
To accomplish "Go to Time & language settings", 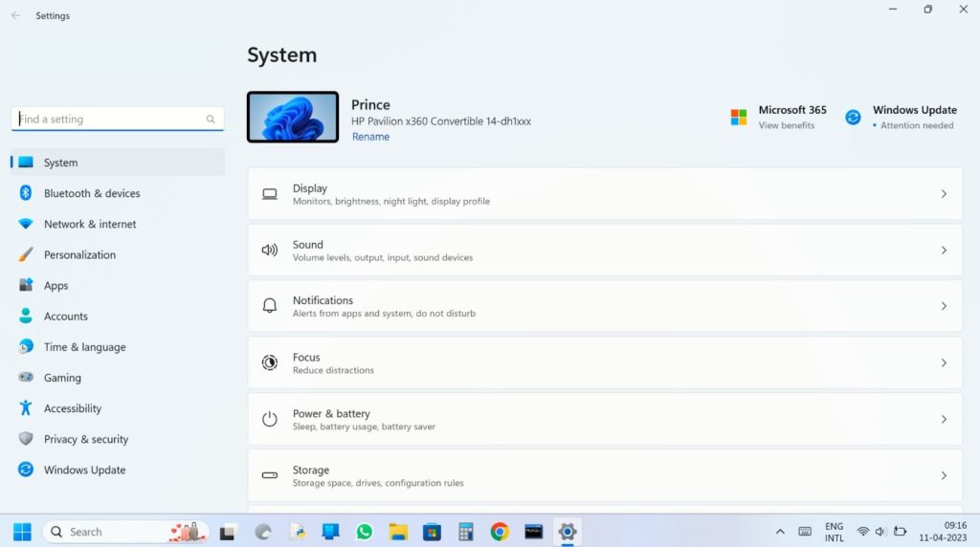I will pos(84,347).
